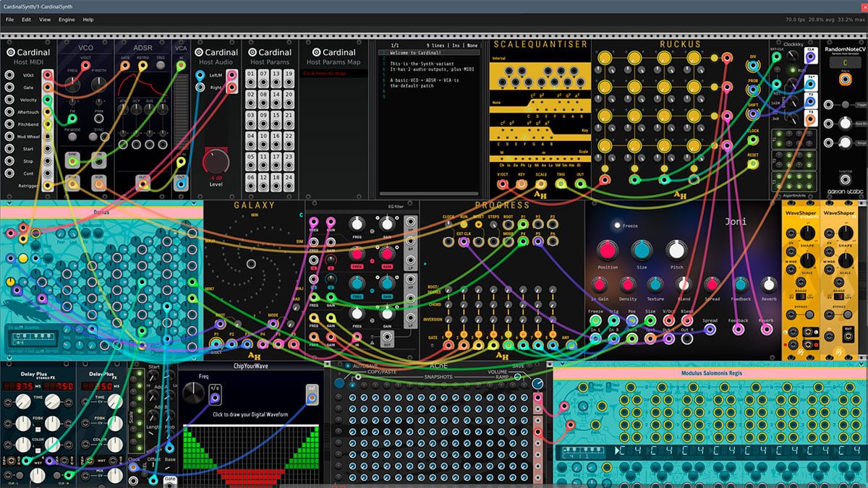The height and width of the screenshot is (488, 868).
Task: Toggle AUTOSAVE on the AcnE module
Action: (346, 367)
